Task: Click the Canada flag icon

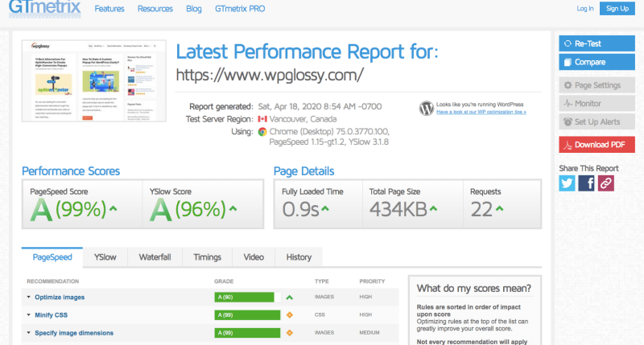Action: [262, 119]
